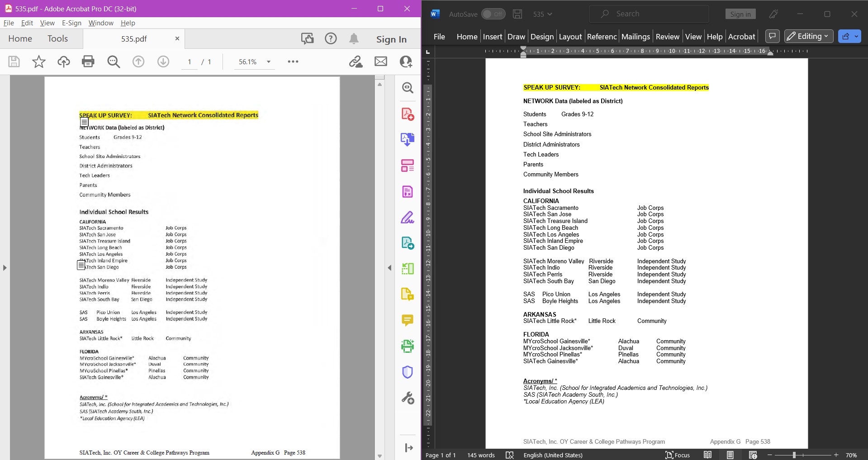Open the Edit menu in Acrobat

[x=27, y=23]
